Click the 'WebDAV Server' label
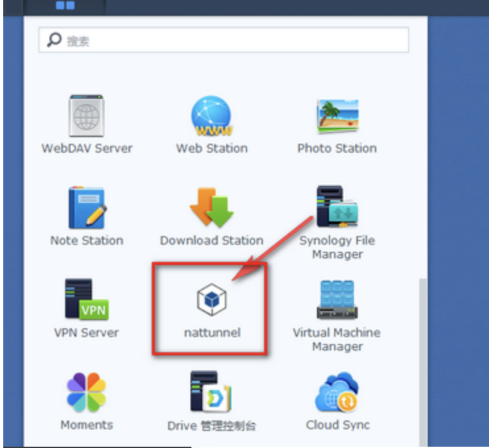 (x=87, y=148)
